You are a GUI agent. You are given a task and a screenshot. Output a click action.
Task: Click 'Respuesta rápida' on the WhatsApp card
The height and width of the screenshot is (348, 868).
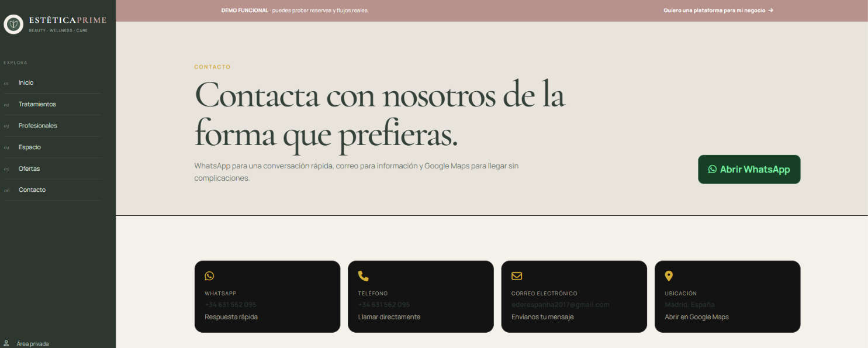point(231,317)
